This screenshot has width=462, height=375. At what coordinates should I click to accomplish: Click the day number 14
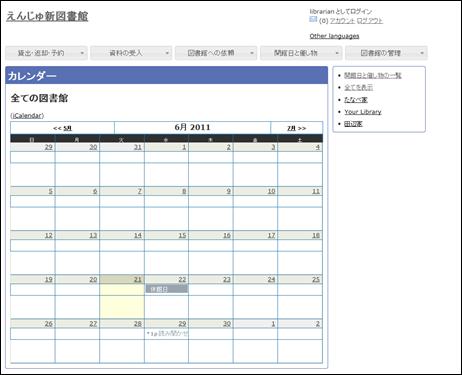tap(138, 235)
